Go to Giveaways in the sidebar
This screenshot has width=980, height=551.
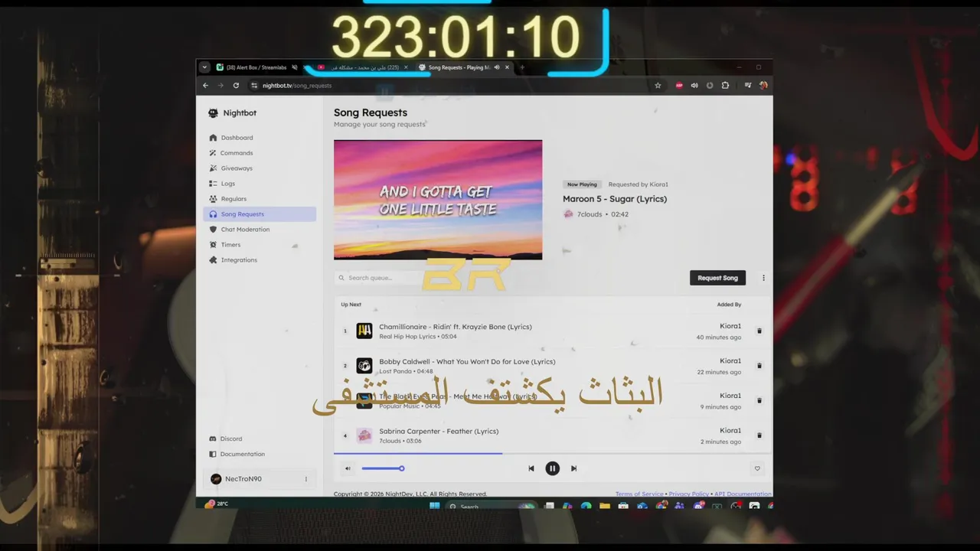click(x=259, y=168)
